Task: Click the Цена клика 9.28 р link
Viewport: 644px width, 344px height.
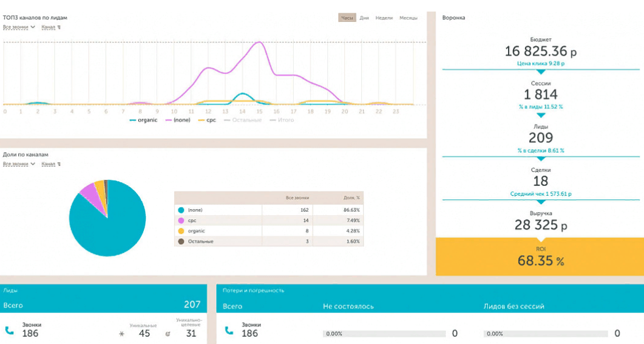Action: 540,63
